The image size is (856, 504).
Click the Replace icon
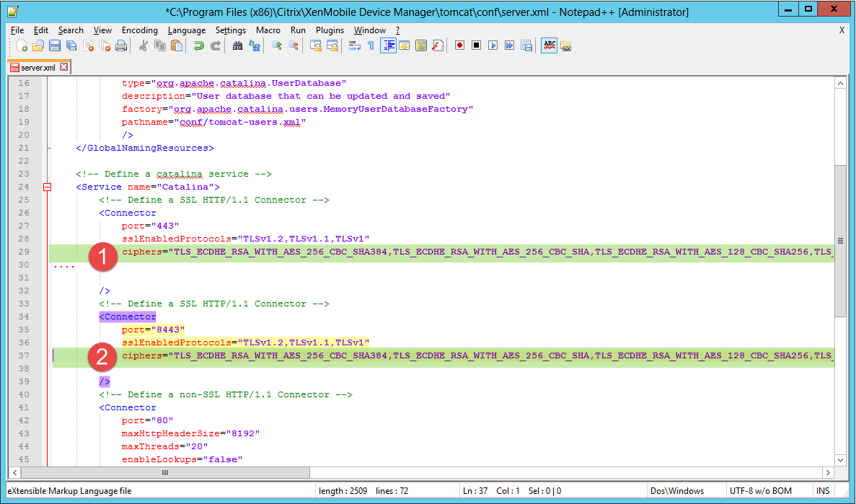click(255, 46)
